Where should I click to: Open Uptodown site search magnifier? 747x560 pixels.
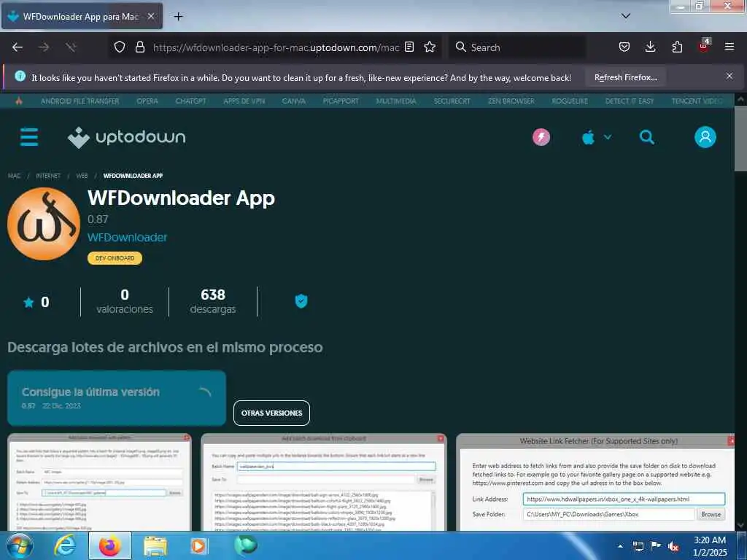(x=646, y=137)
